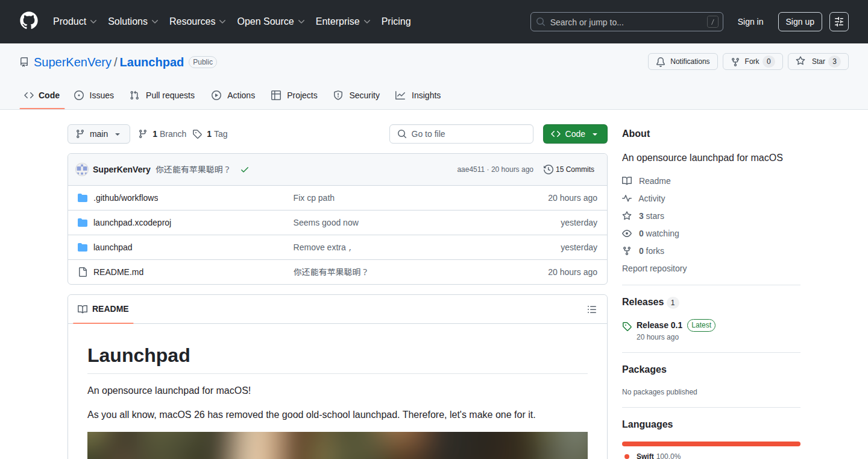The image size is (868, 459).
Task: Click the 'Seems good now' commit message
Action: pos(326,223)
